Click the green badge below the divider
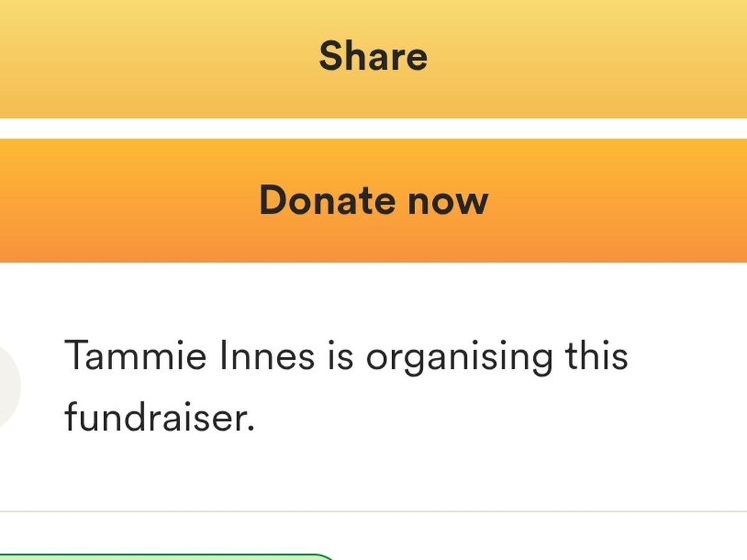 pos(168,556)
